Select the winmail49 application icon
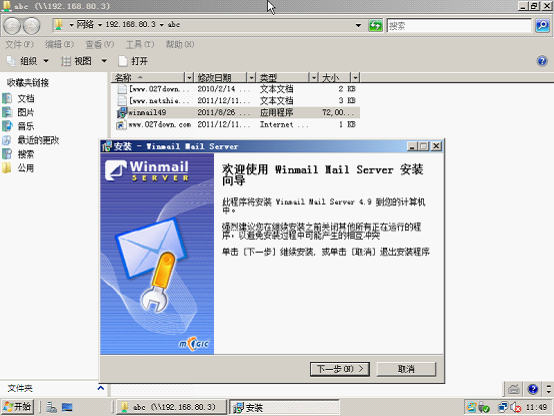The image size is (554, 416). click(x=122, y=112)
